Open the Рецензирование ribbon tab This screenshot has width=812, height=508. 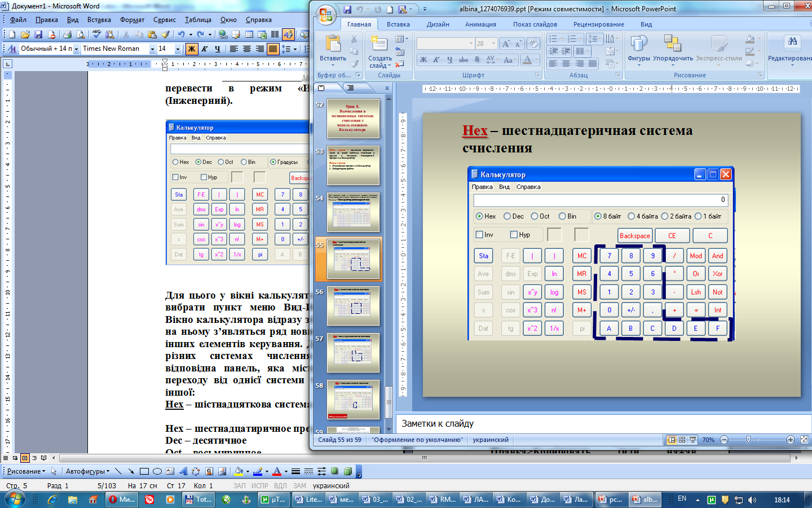(598, 24)
